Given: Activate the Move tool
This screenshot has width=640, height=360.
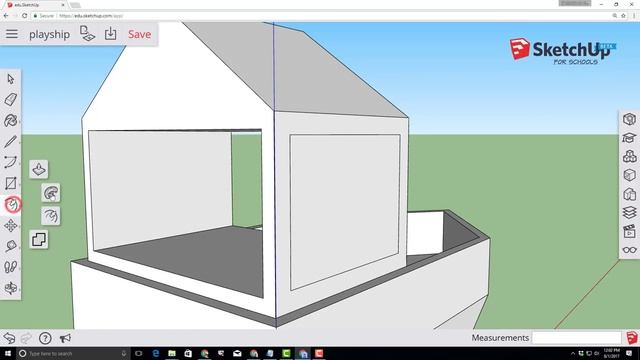Looking at the screenshot, I should tap(11, 225).
